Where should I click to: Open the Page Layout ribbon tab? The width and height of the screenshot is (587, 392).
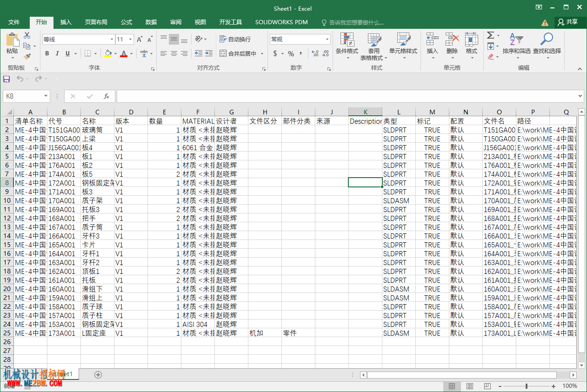(96, 22)
